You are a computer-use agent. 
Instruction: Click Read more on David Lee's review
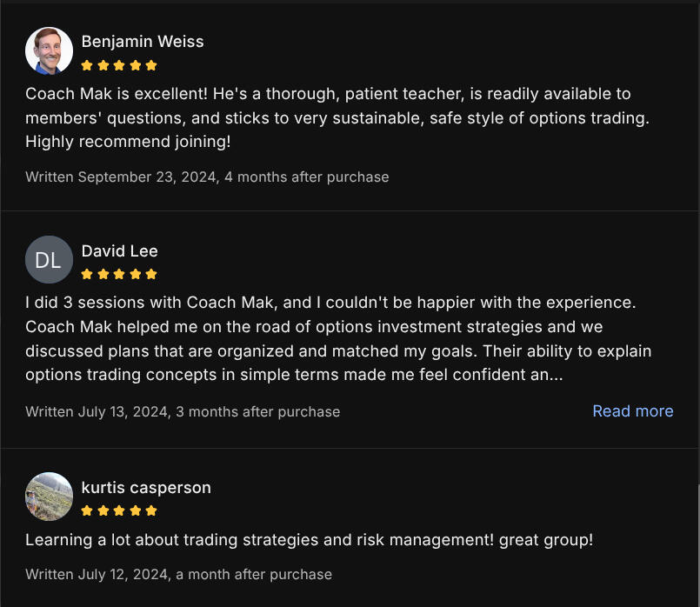coord(632,411)
